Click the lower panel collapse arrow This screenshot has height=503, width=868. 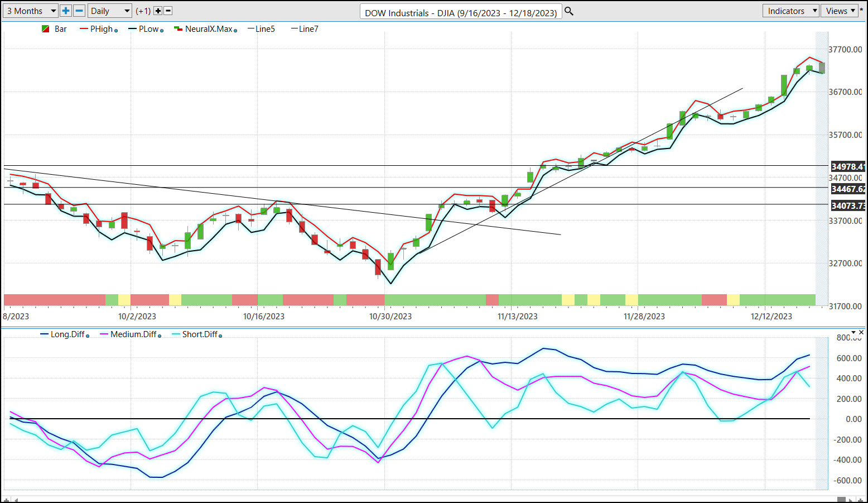853,332
